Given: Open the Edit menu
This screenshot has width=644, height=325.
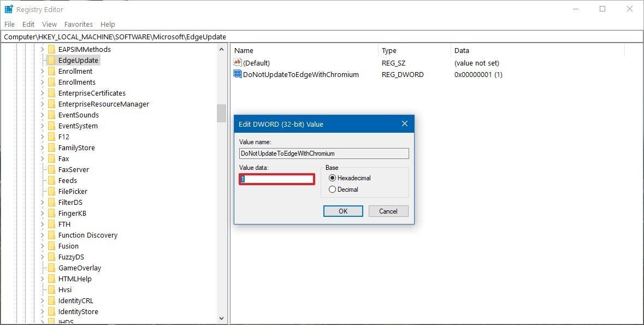Looking at the screenshot, I should [28, 24].
